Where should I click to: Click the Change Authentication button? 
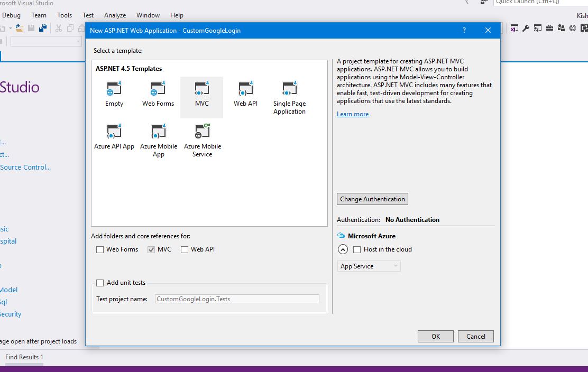pyautogui.click(x=372, y=199)
